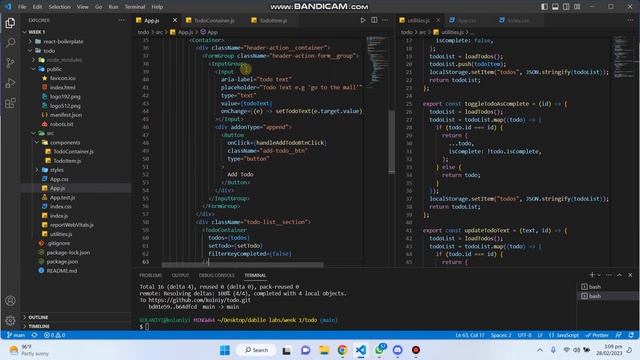Open the Terminal menu
This screenshot has height=360, width=640.
tap(135, 7)
